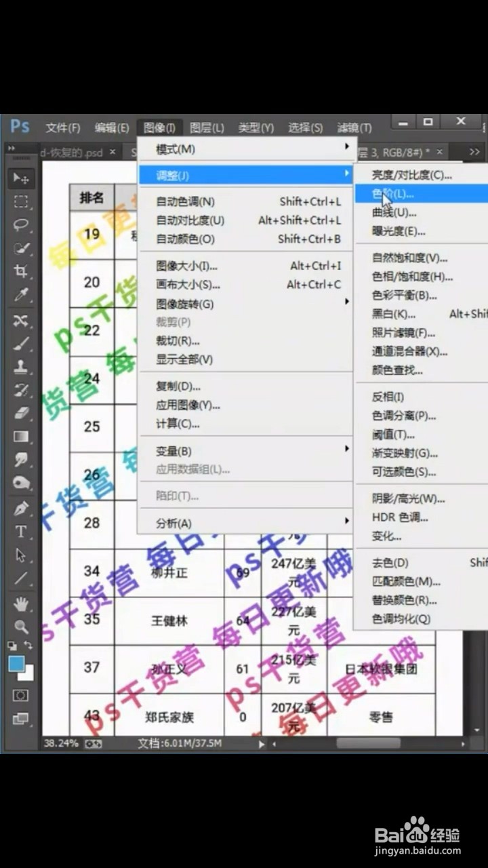
Task: Open the 滤镜(T) menu
Action: point(354,127)
